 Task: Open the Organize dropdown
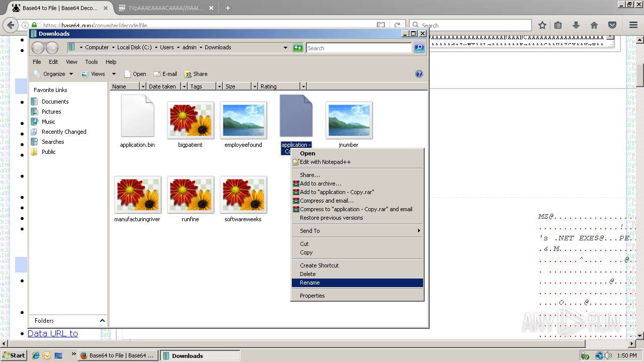point(53,74)
